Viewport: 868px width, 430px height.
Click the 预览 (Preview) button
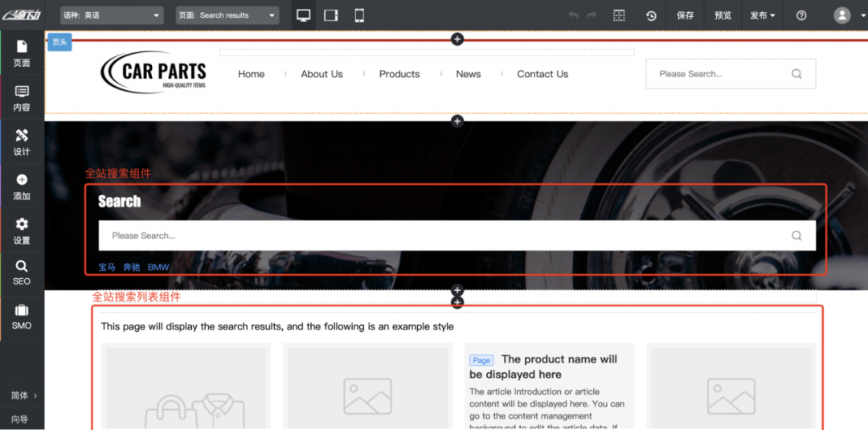pyautogui.click(x=723, y=15)
